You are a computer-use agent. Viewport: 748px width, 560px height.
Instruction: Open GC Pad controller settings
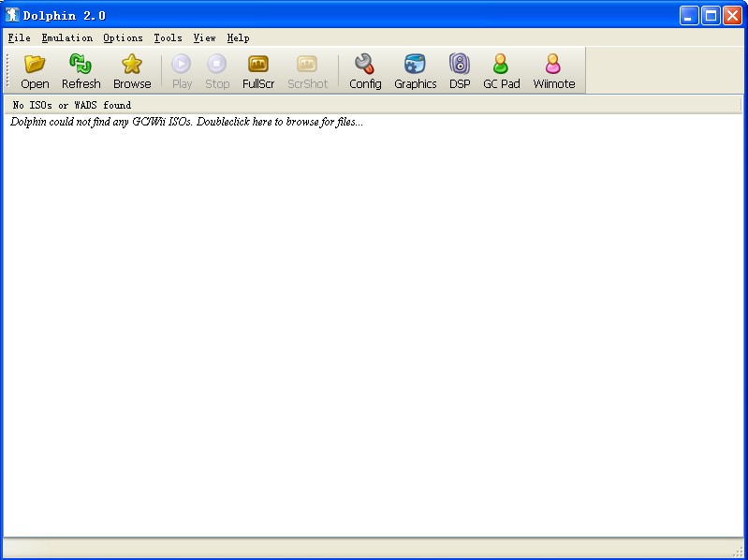[501, 71]
